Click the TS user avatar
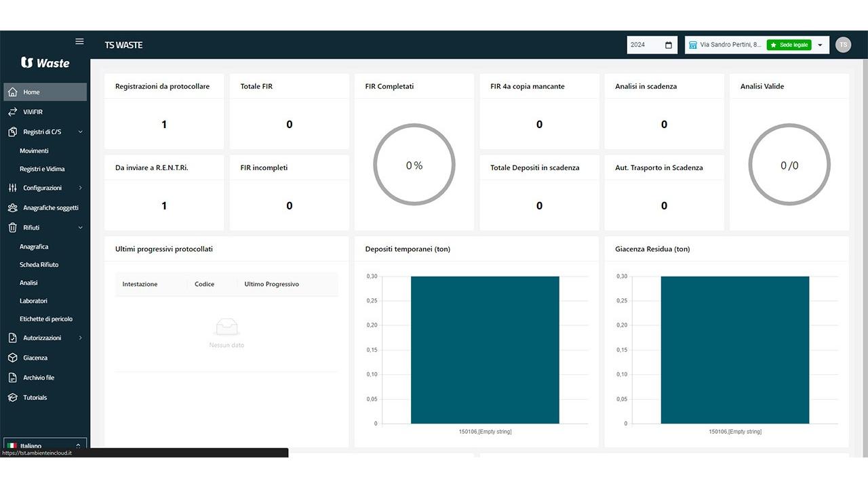This screenshot has width=868, height=488. tap(843, 45)
